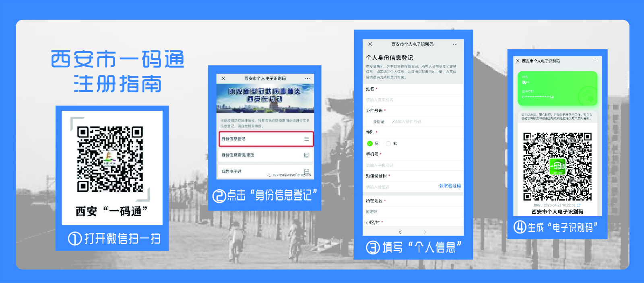
Task: Focus the 请输入手机号码 field
Action: (x=413, y=165)
